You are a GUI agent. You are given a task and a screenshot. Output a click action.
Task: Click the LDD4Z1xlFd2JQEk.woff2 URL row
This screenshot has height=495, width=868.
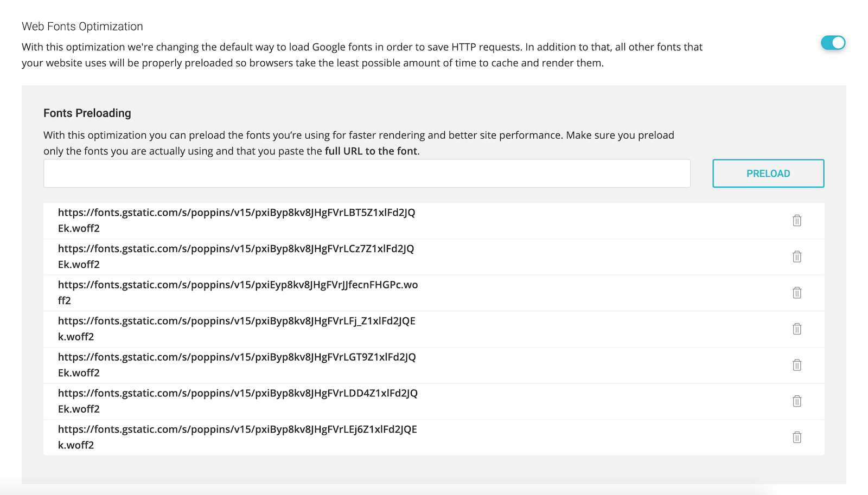pos(434,401)
